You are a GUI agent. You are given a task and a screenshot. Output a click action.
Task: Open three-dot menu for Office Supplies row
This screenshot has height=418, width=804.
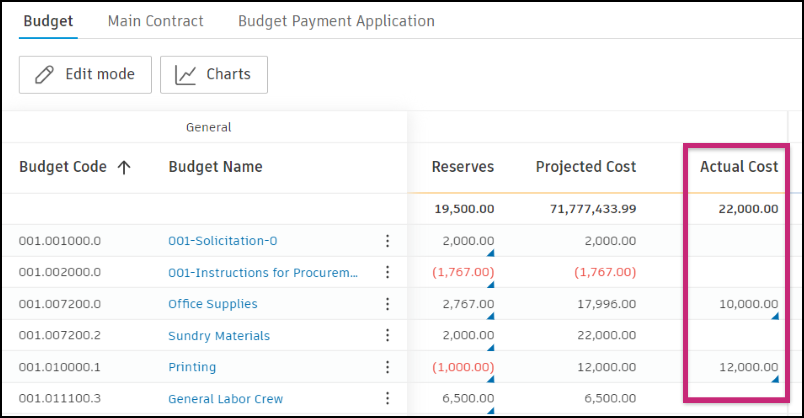click(x=387, y=304)
